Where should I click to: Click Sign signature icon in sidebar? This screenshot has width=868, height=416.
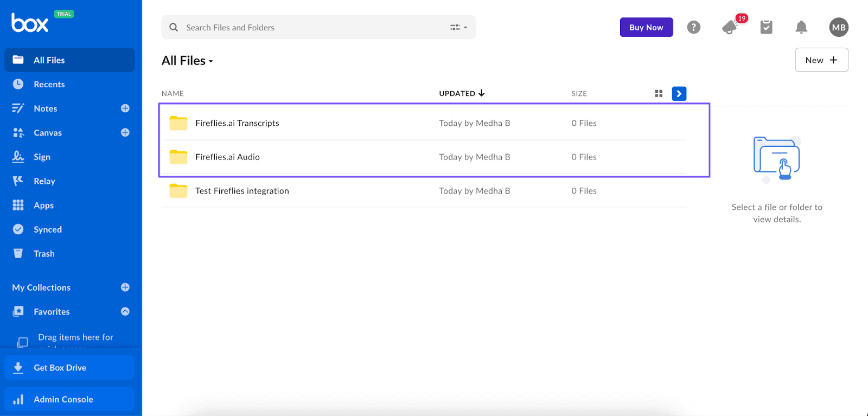(x=18, y=156)
